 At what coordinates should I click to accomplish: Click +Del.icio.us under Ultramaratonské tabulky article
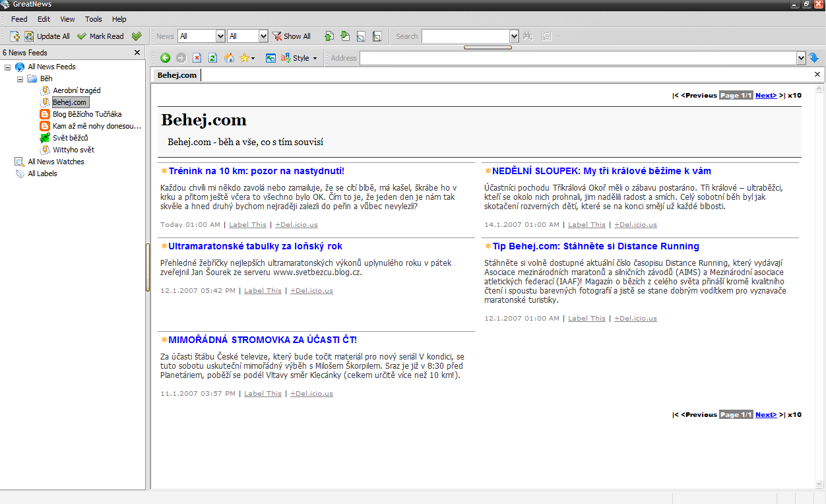pos(311,290)
